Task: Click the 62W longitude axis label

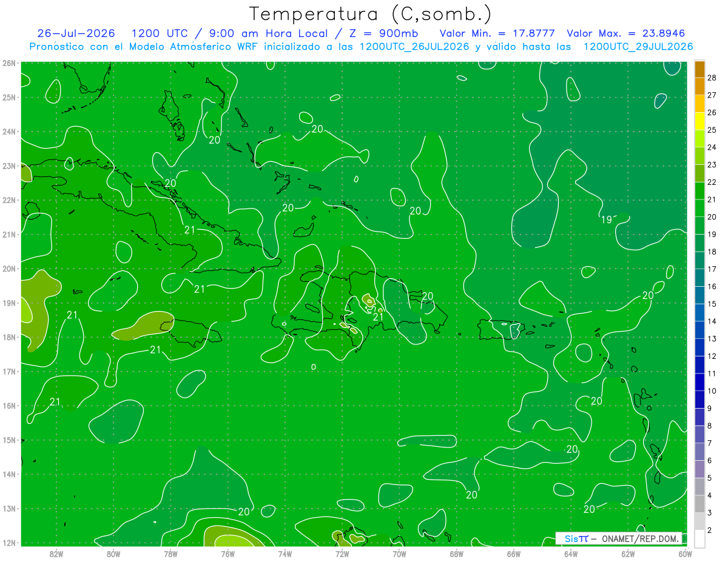Action: 628,554
